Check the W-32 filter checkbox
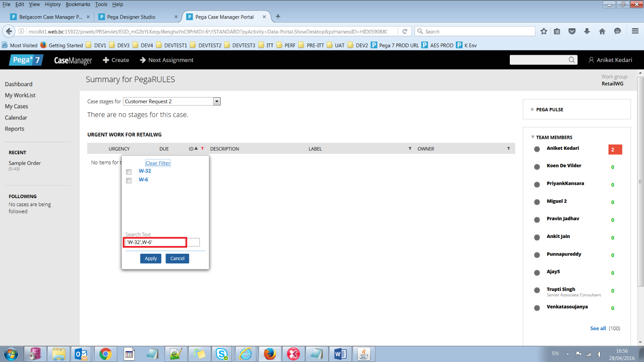 pyautogui.click(x=129, y=172)
